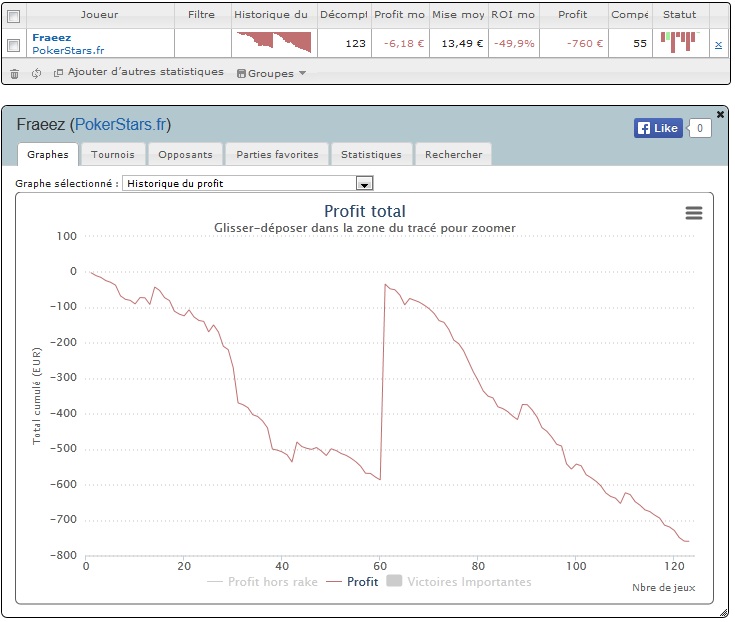735x622 pixels.
Task: Click the Mise moy column header
Action: coord(458,15)
